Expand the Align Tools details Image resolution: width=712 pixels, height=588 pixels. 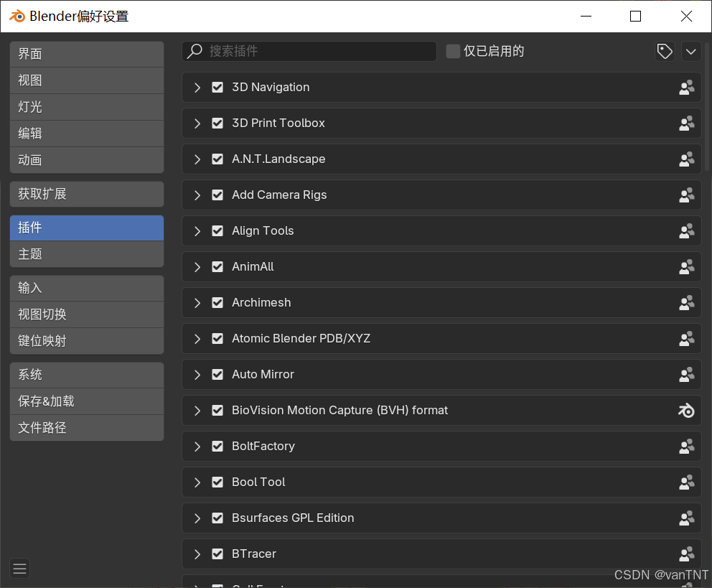pyautogui.click(x=197, y=230)
